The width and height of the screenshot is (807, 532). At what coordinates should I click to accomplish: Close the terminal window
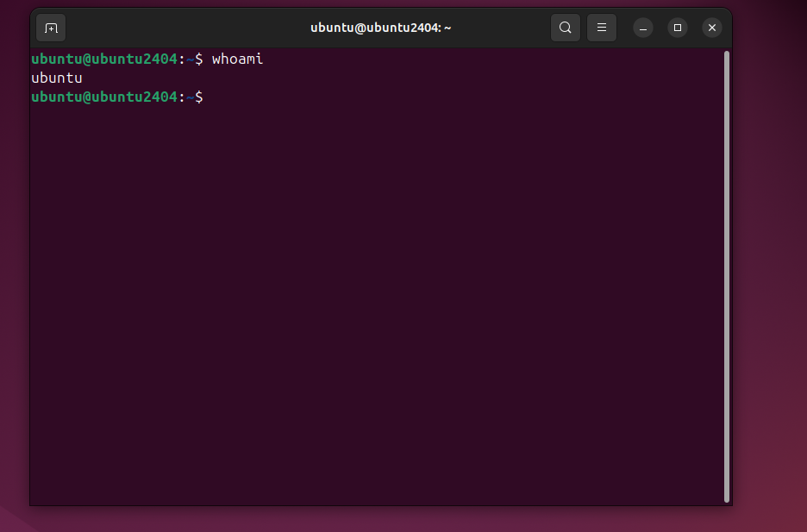pos(712,28)
